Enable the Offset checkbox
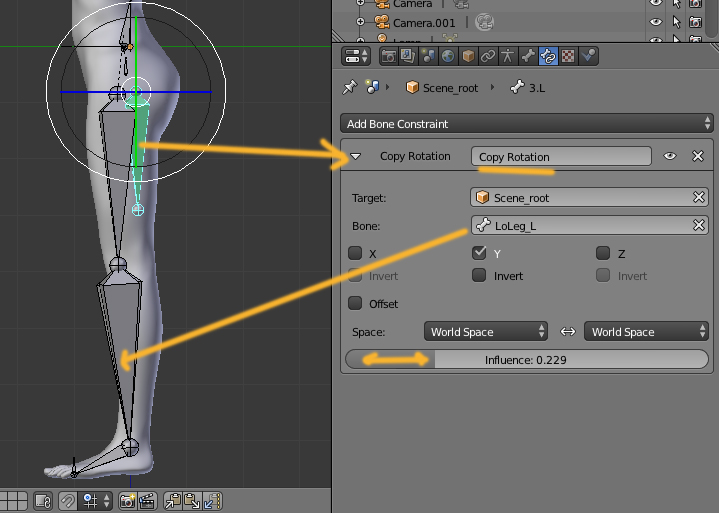 pos(355,304)
